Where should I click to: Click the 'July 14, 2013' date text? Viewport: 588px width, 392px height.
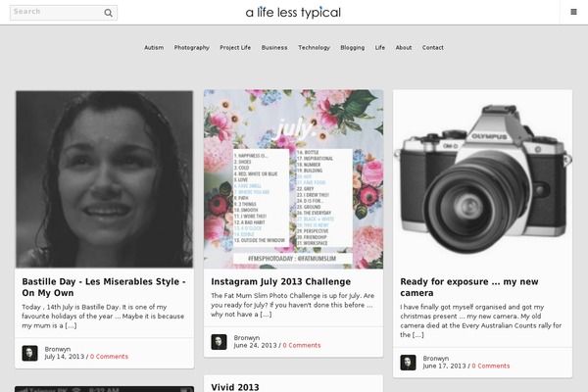64,357
